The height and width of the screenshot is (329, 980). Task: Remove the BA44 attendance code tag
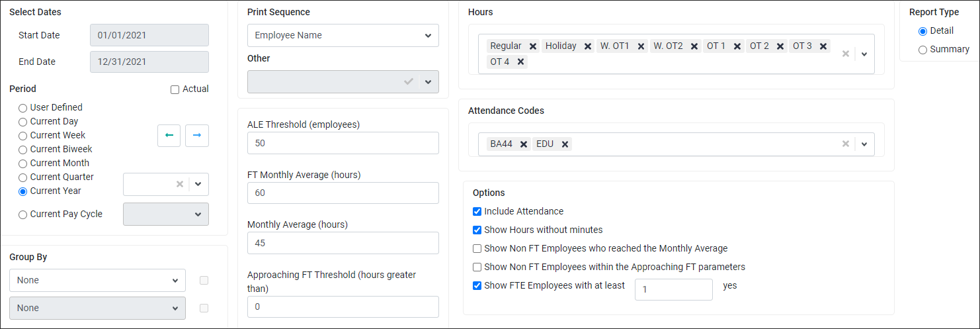click(524, 144)
